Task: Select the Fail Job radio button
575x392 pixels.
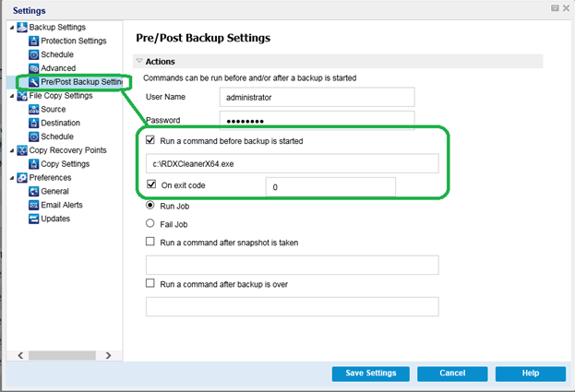Action: coord(150,223)
